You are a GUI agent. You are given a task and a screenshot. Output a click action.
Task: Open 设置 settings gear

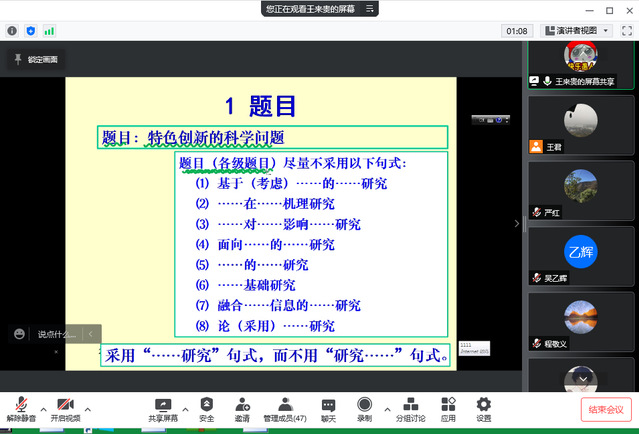pyautogui.click(x=484, y=408)
